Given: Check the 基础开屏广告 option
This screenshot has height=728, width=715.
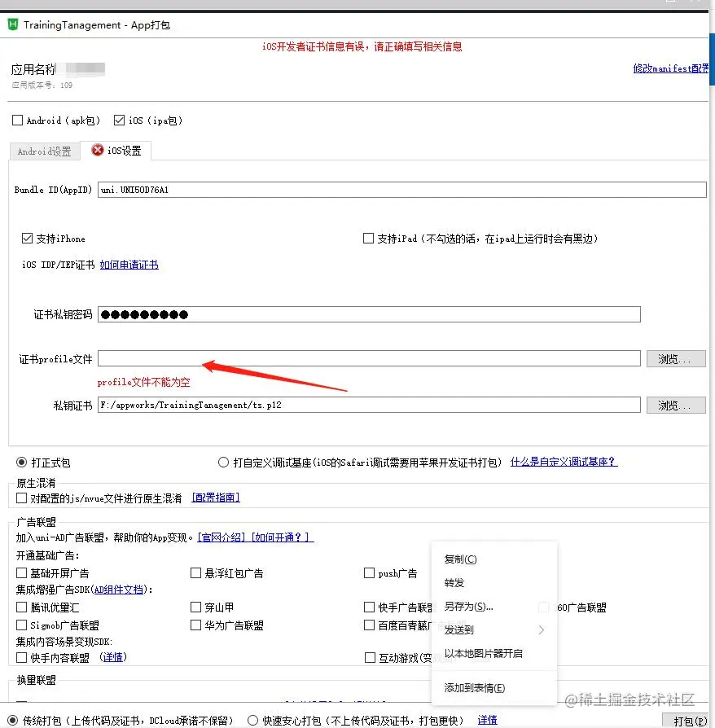Looking at the screenshot, I should (21, 573).
